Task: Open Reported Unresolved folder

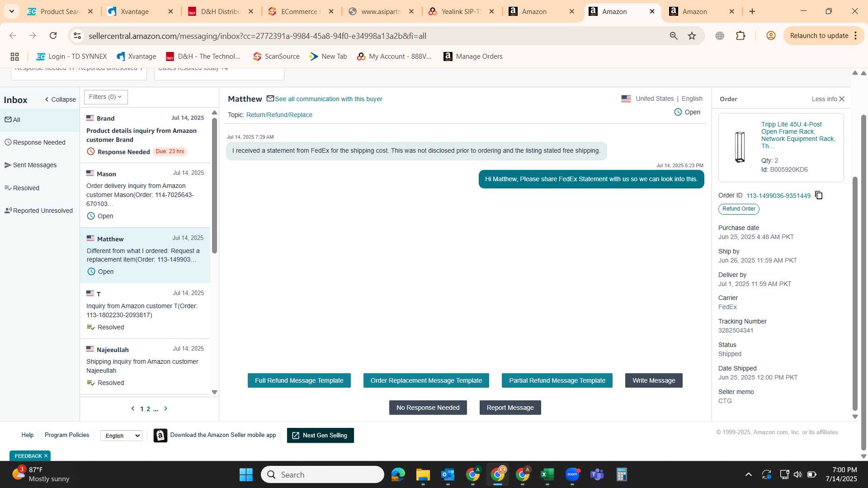Action: pyautogui.click(x=40, y=211)
